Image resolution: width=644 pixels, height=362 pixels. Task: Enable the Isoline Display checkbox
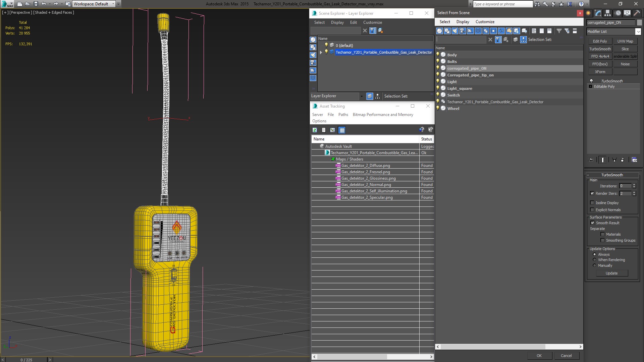[592, 203]
